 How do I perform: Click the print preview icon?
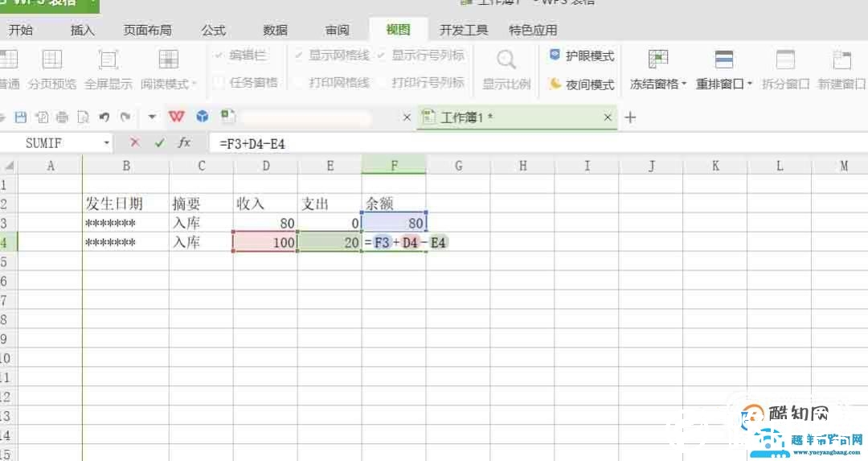(83, 117)
